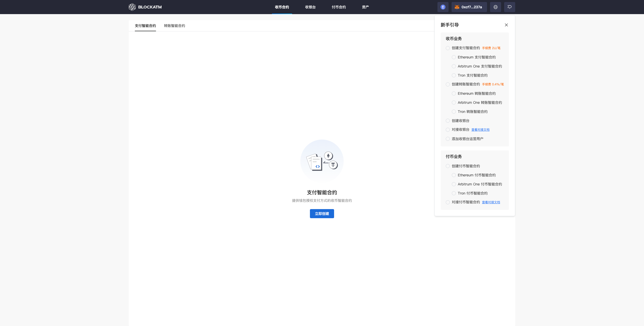Image resolution: width=644 pixels, height=326 pixels.
Task: Open 收银台 in top navigation
Action: coord(310,7)
